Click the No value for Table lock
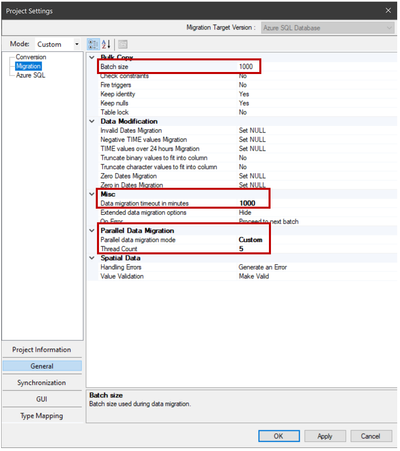Screen dimensions: 400x451 (x=243, y=112)
